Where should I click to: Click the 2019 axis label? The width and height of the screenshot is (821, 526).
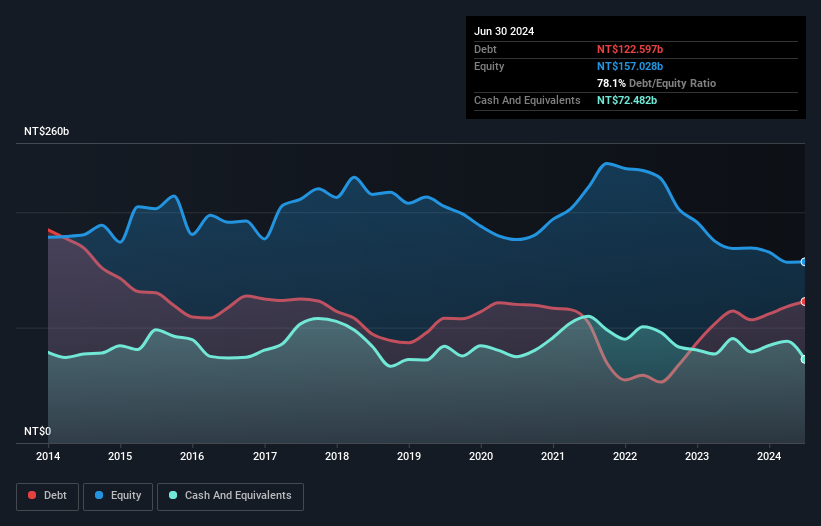coord(409,456)
